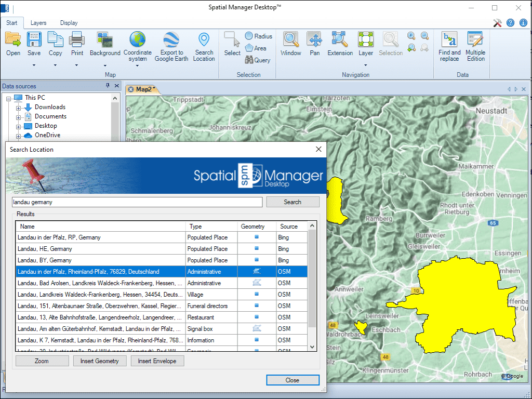Image resolution: width=532 pixels, height=399 pixels.
Task: Click the Search button in dialog
Action: click(292, 202)
